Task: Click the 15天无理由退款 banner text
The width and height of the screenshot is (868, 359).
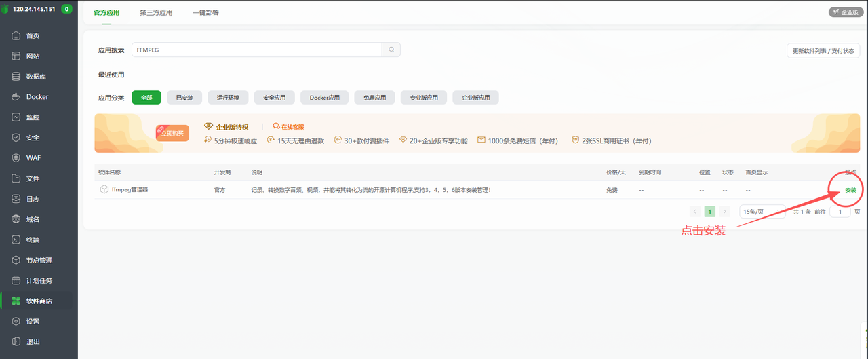Action: [x=300, y=140]
